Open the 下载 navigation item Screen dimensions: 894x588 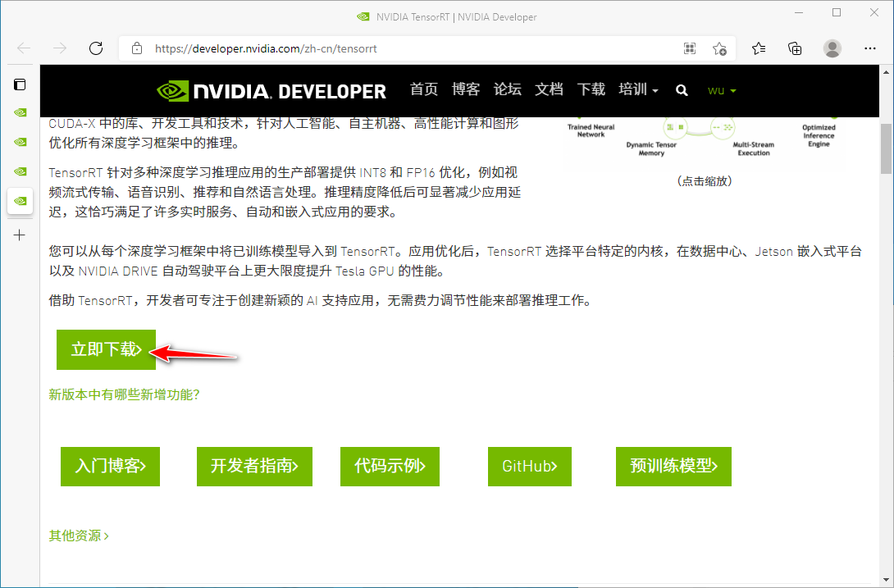pyautogui.click(x=591, y=90)
